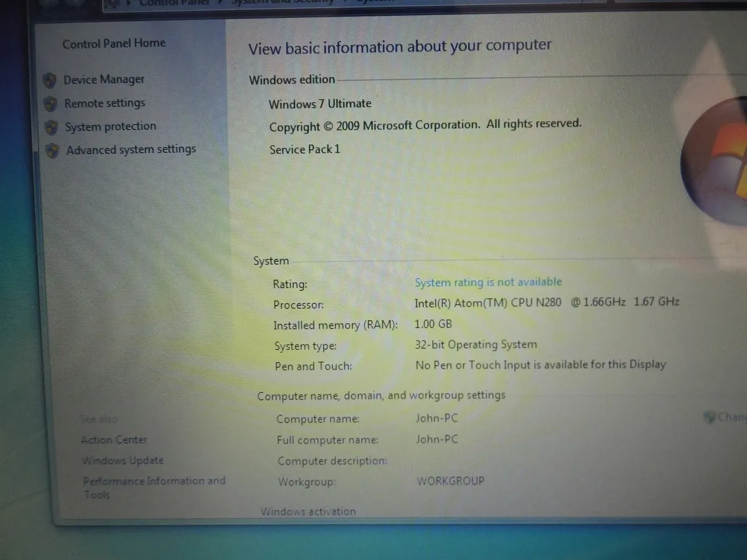Click the Change settings shield icon
Screen dimensions: 747x560
tap(710, 417)
